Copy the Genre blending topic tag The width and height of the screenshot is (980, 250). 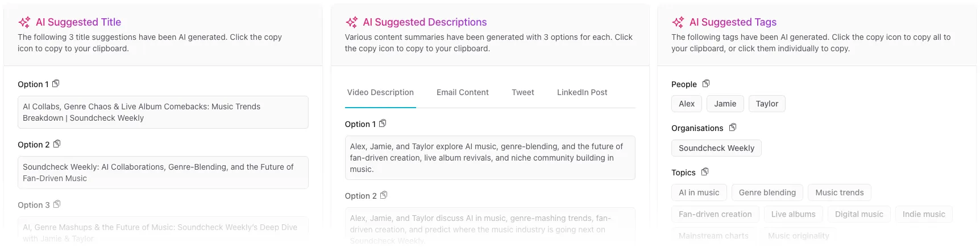(767, 192)
